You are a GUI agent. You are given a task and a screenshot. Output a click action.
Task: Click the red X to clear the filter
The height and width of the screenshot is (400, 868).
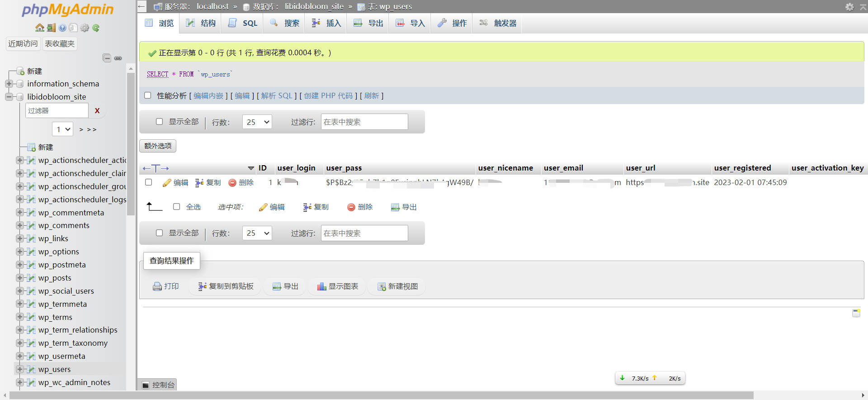pyautogui.click(x=97, y=110)
